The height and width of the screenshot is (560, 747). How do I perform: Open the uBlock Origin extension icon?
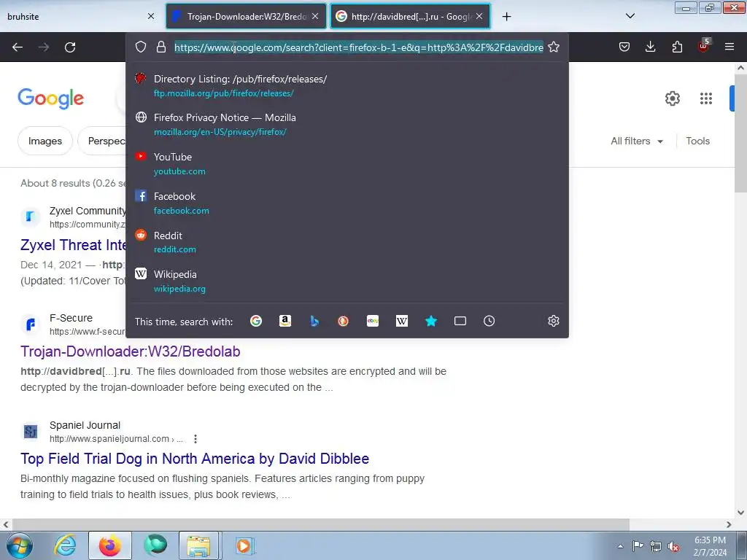(704, 46)
